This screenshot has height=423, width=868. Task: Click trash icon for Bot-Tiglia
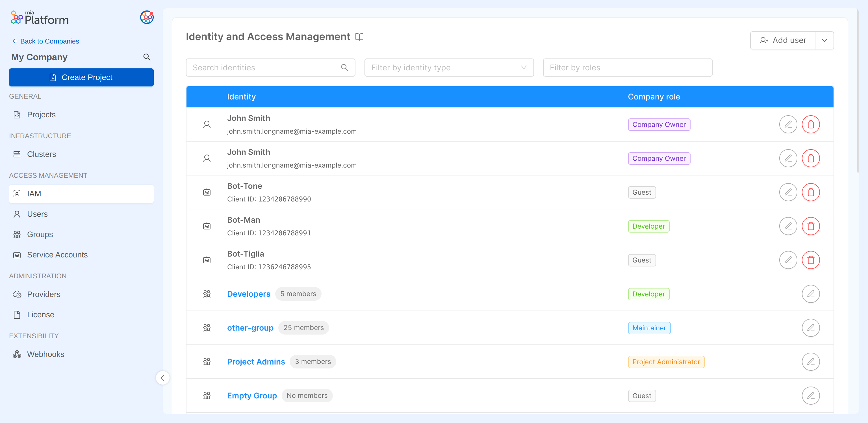coord(810,260)
